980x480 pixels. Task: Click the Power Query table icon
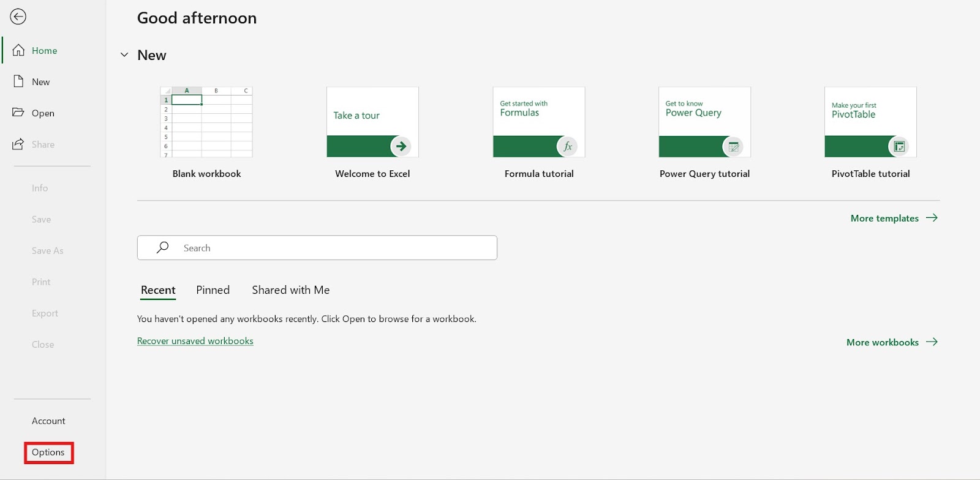pos(733,146)
